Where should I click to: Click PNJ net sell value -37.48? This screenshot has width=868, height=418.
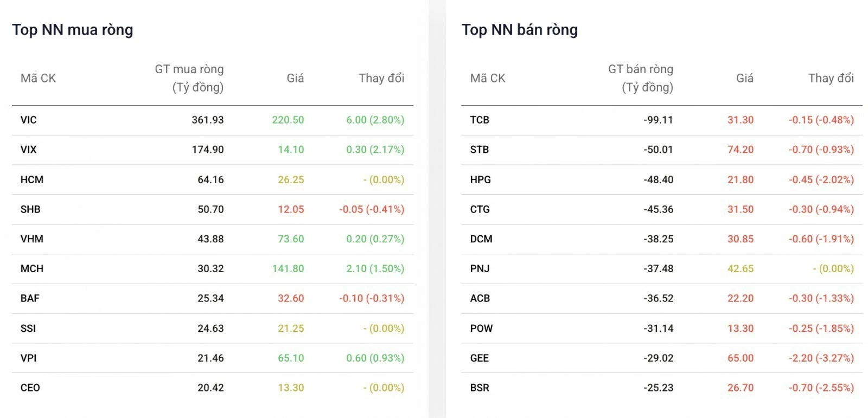[x=659, y=269]
